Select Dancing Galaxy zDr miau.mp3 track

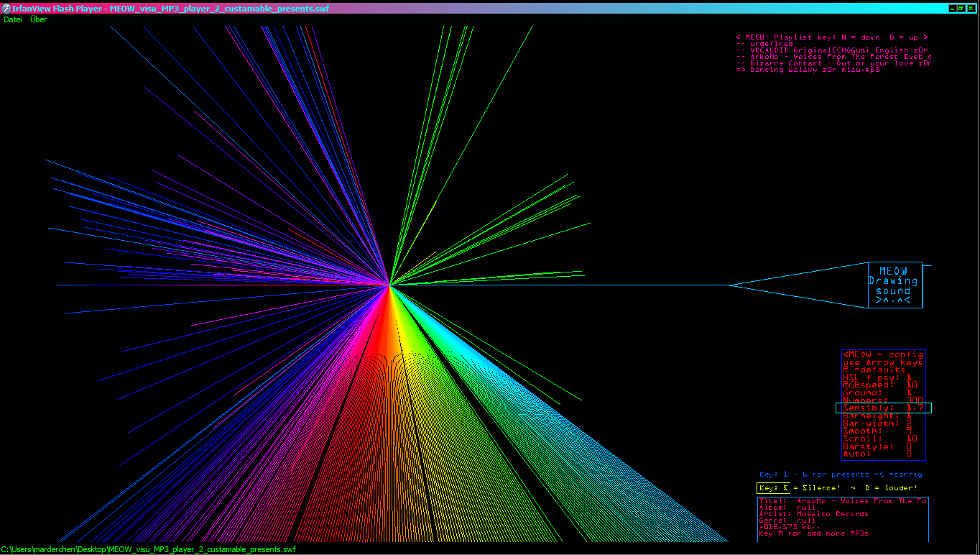pos(808,70)
